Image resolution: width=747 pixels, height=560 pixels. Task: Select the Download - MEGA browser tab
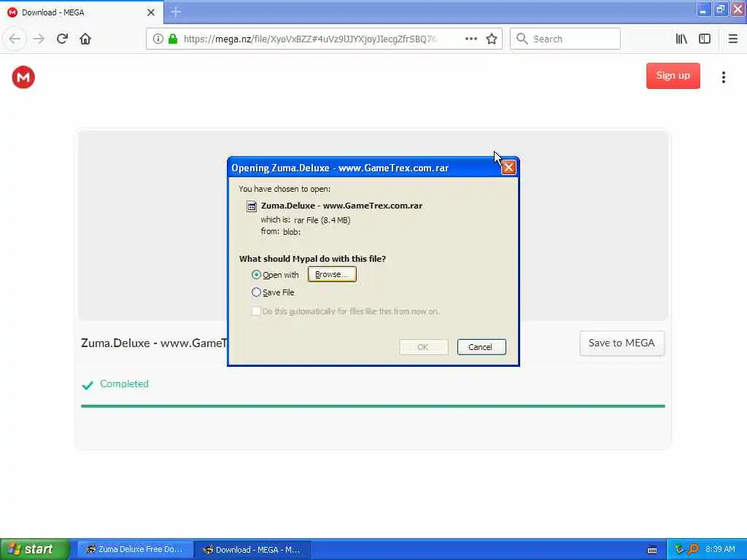click(81, 12)
